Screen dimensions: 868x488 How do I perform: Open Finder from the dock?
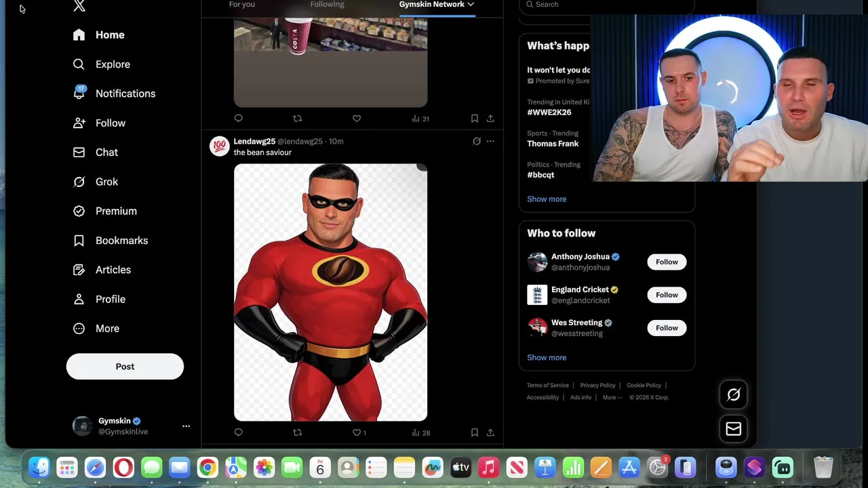[x=39, y=468]
